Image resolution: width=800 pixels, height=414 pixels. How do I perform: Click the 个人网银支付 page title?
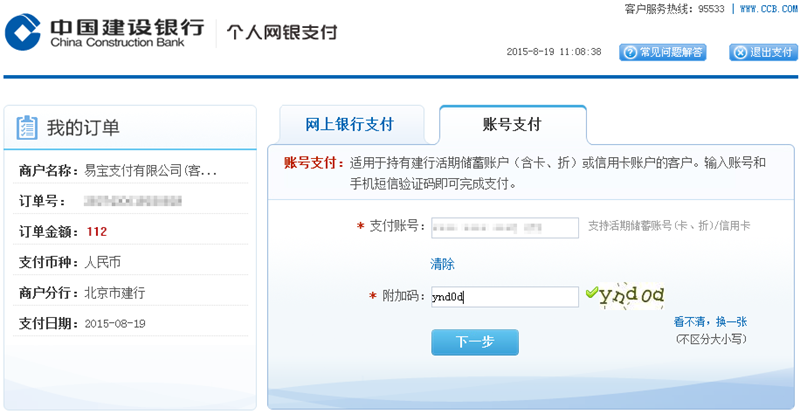[282, 32]
